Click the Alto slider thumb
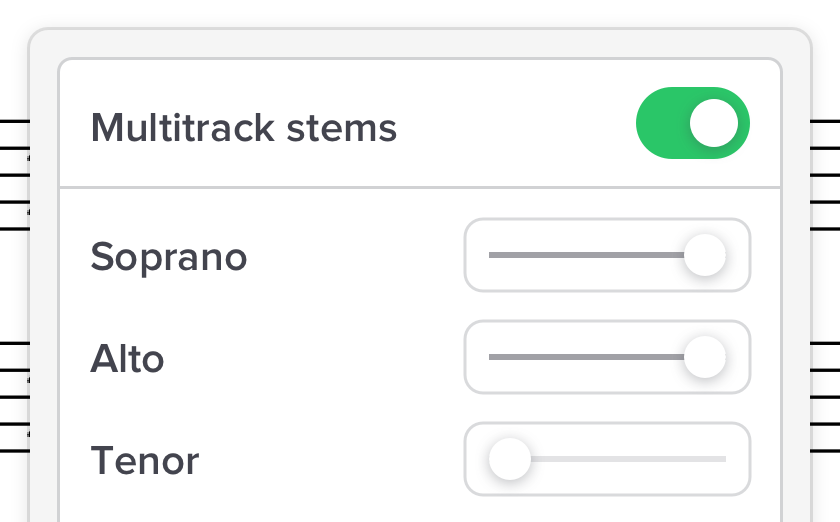Screen dimensions: 840x522 pyautogui.click(x=705, y=357)
